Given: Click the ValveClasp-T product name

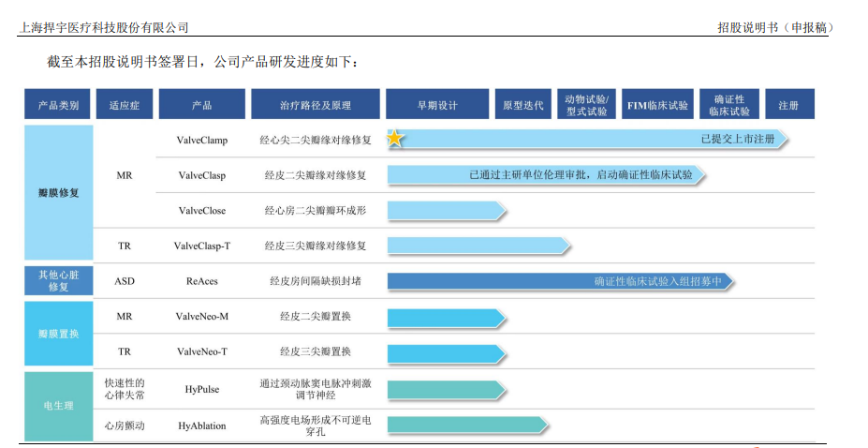Looking at the screenshot, I should 201,246.
